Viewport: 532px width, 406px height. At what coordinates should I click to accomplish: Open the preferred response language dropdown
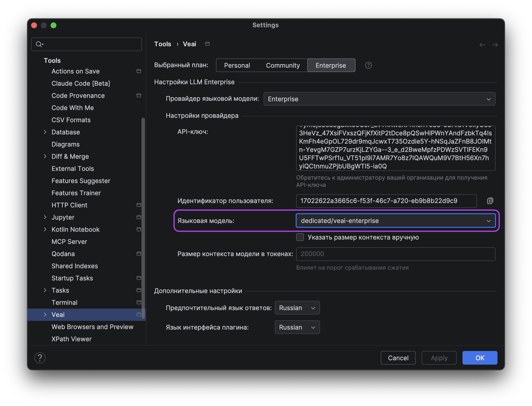point(297,308)
